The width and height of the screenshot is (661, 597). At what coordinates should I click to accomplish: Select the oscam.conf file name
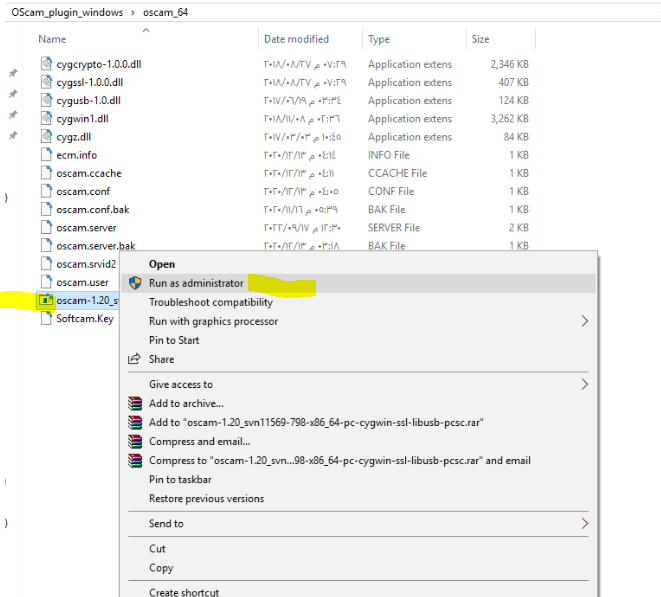point(83,191)
